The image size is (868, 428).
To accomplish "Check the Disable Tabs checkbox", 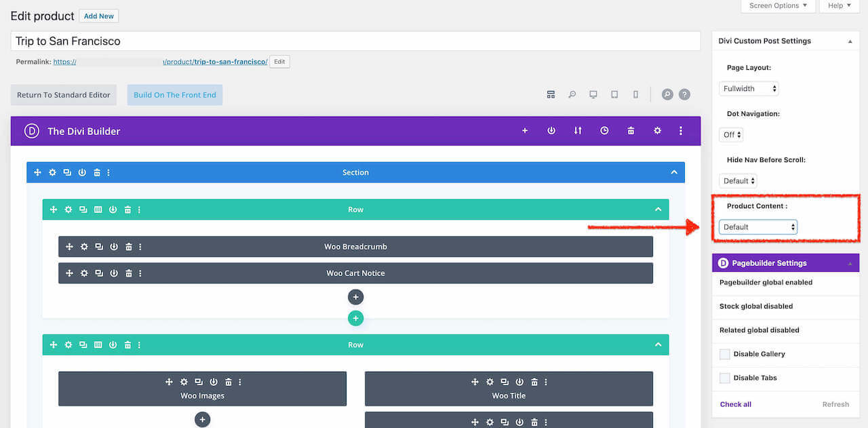I will pyautogui.click(x=725, y=378).
